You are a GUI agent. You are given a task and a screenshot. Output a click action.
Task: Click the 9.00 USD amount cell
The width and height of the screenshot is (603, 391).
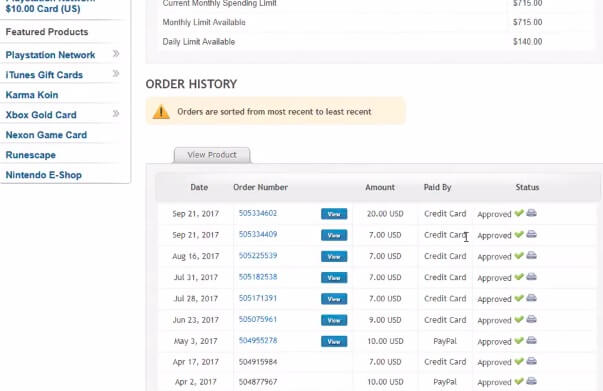click(385, 320)
